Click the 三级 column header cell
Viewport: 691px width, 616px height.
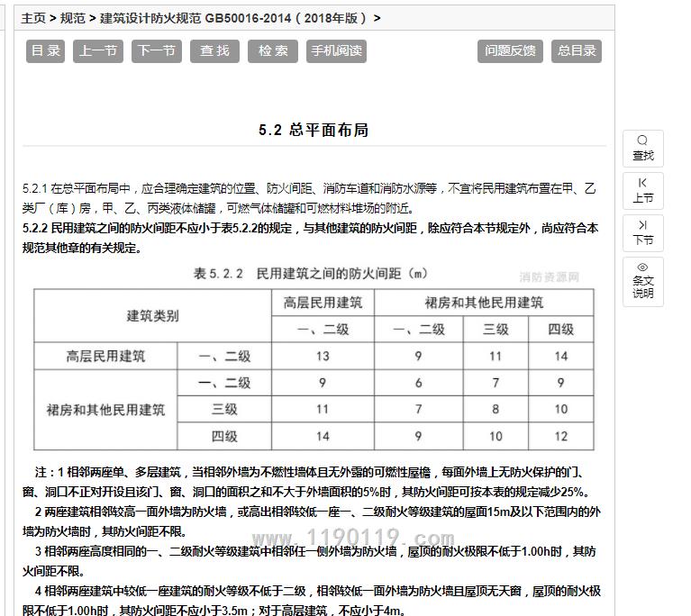(496, 329)
